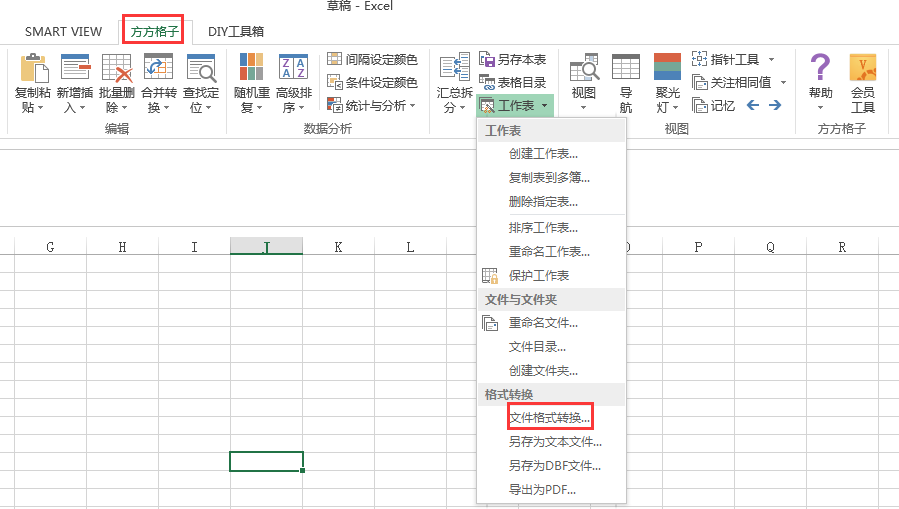Click the 随机重复 colored grid icon
Viewport: 899px width, 509px height.
(x=252, y=66)
